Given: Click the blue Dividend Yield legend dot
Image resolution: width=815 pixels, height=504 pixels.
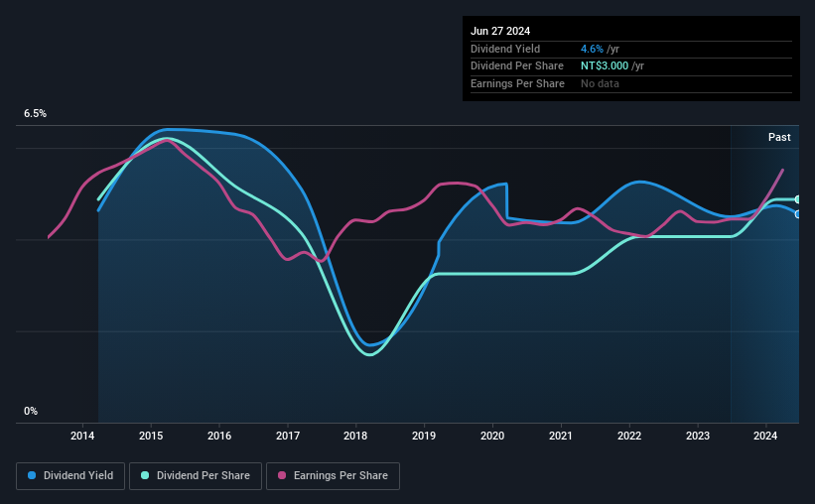Looking at the screenshot, I should pos(32,475).
